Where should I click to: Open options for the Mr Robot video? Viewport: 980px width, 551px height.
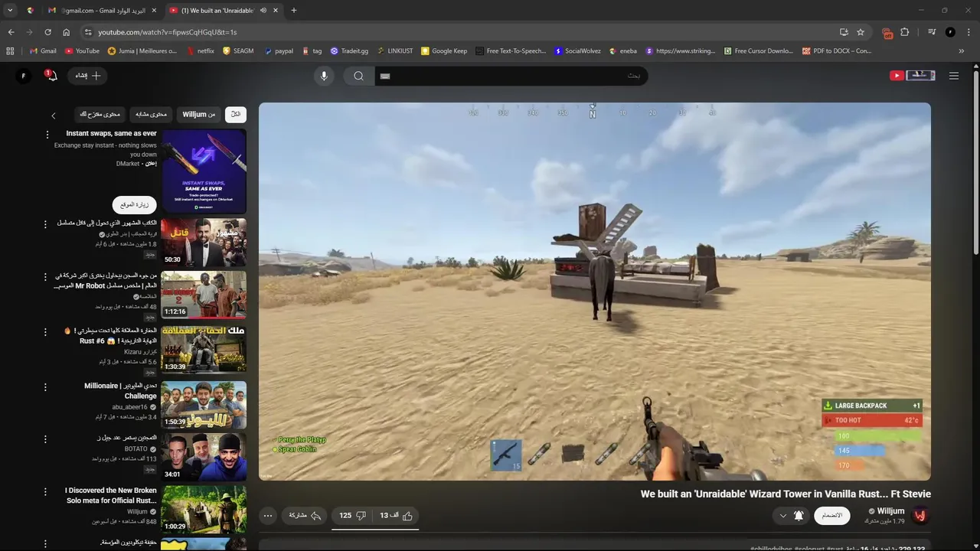(47, 276)
